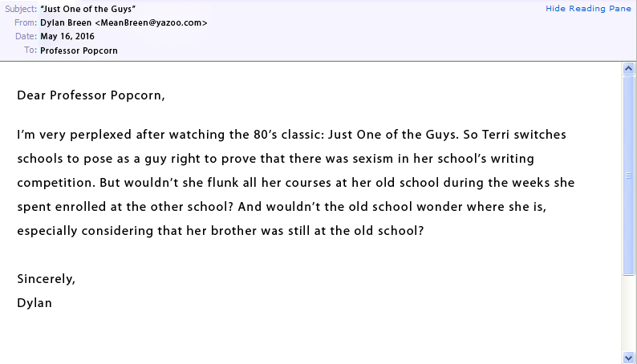Click the Hide Reading Pane link
The image size is (637, 364).
589,8
